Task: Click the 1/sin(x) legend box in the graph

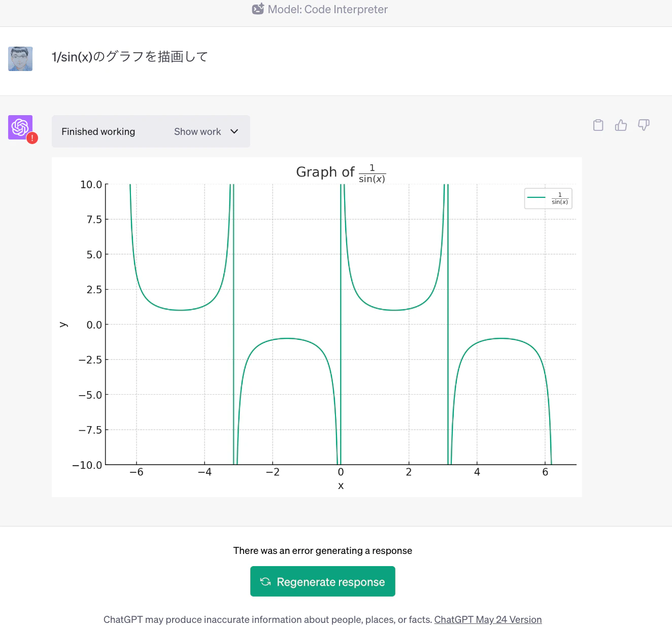Action: (548, 198)
